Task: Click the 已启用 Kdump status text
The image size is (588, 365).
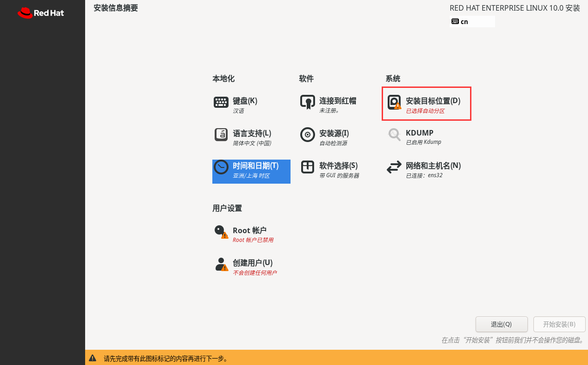Action: 423,142
